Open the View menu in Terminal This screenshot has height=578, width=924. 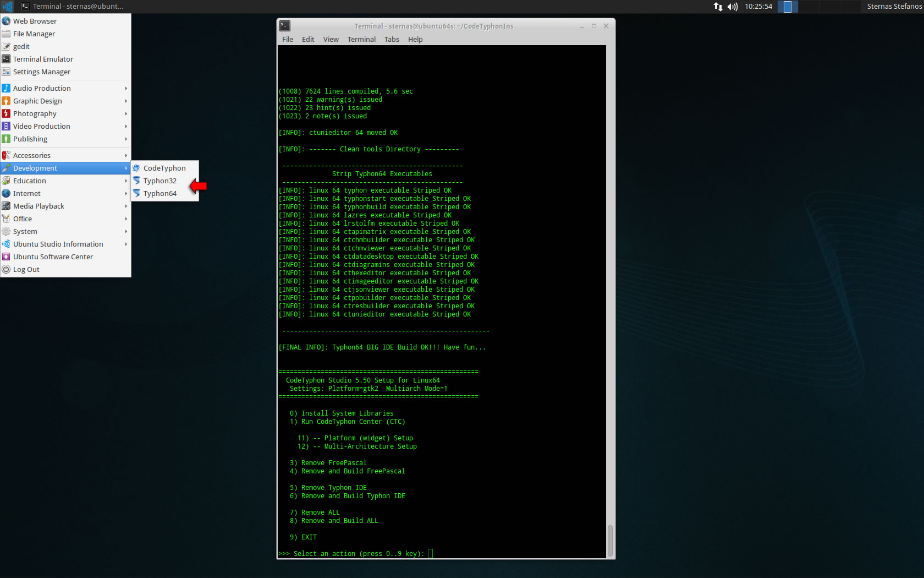coord(331,39)
